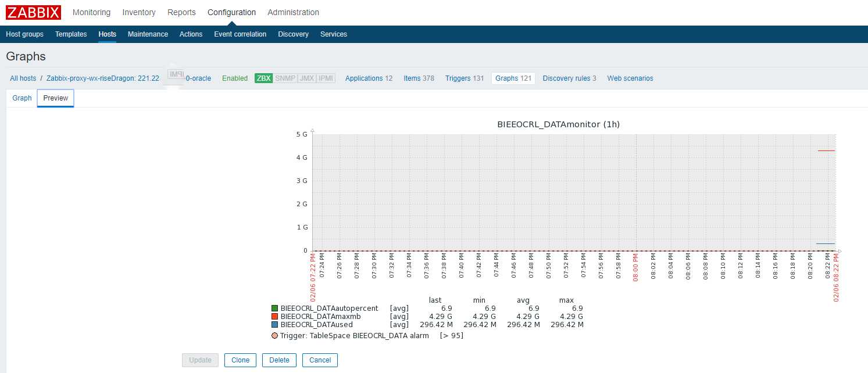
Task: Open the Maintenance section
Action: [148, 34]
